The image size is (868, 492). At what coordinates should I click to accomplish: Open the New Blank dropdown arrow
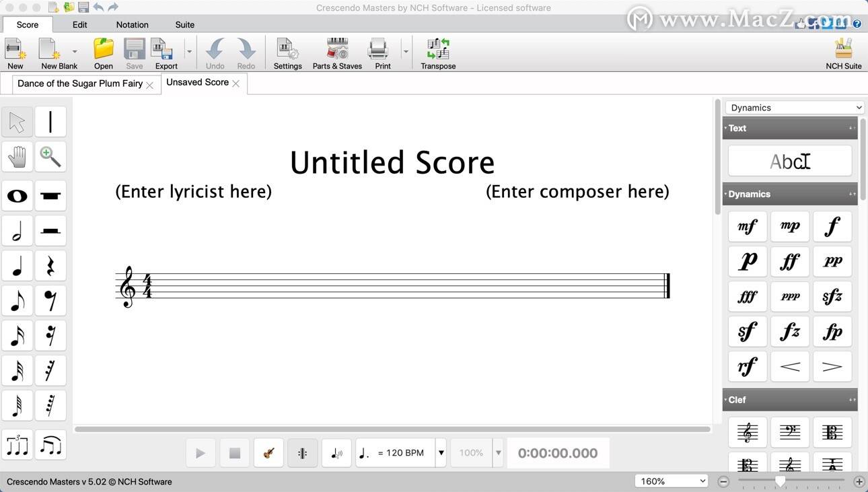click(x=75, y=52)
